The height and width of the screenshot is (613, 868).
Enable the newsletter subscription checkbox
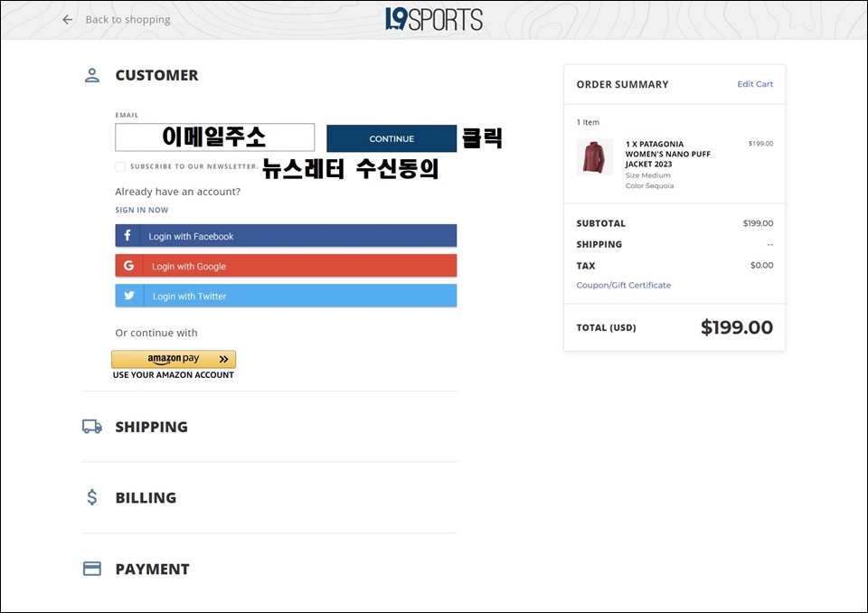point(120,166)
